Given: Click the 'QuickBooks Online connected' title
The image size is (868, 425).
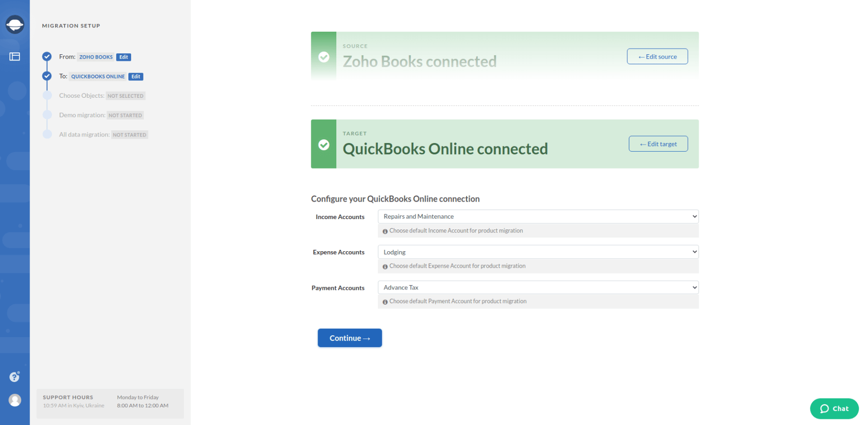Looking at the screenshot, I should pos(445,149).
